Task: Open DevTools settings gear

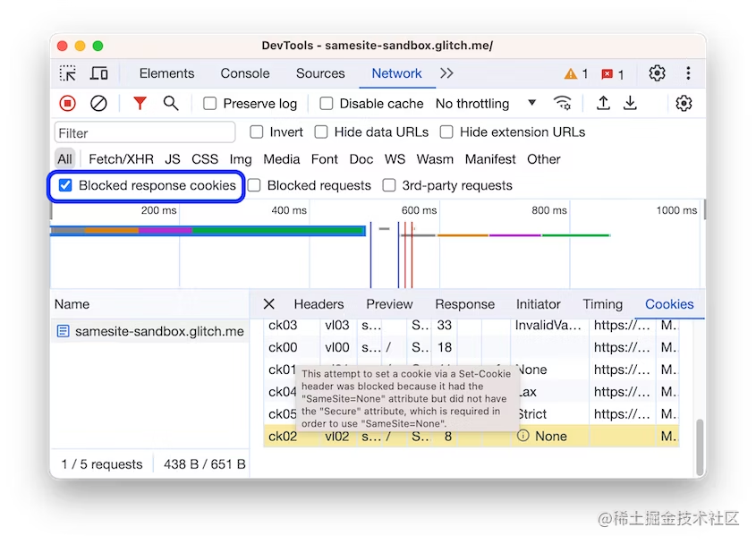Action: [657, 73]
